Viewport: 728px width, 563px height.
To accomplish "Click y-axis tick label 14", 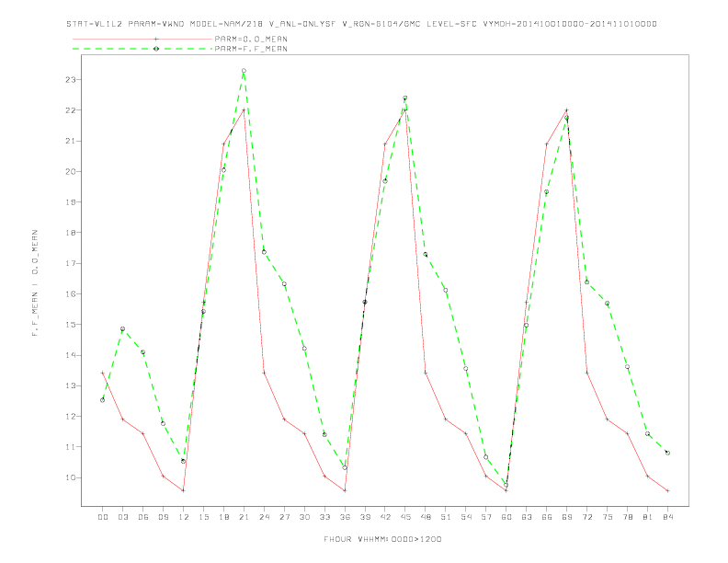I will click(71, 355).
